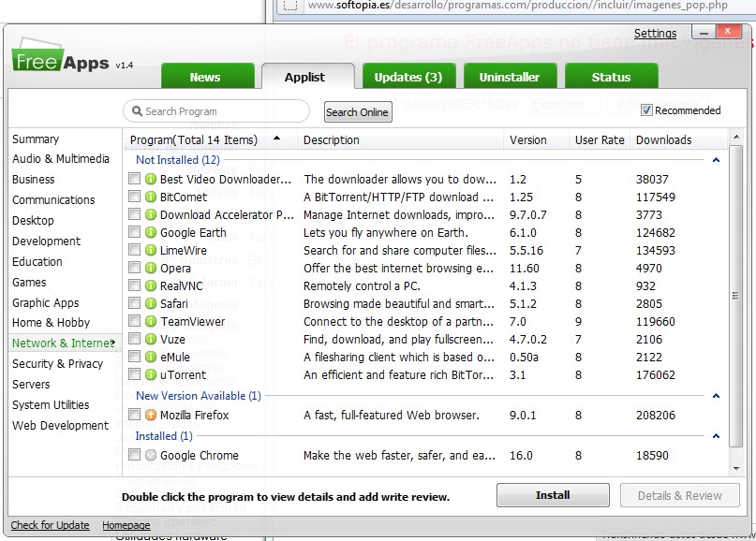Click the green icon beside RealVNC
756x541 pixels.
[151, 285]
